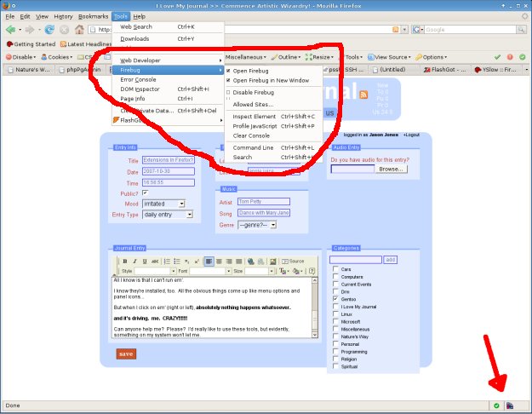Check the Microsoft category
This screenshot has height=414, width=532.
(335, 321)
